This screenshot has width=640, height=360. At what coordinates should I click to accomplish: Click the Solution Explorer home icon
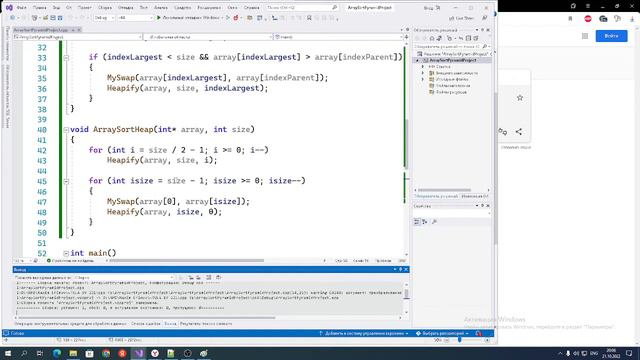(432, 38)
